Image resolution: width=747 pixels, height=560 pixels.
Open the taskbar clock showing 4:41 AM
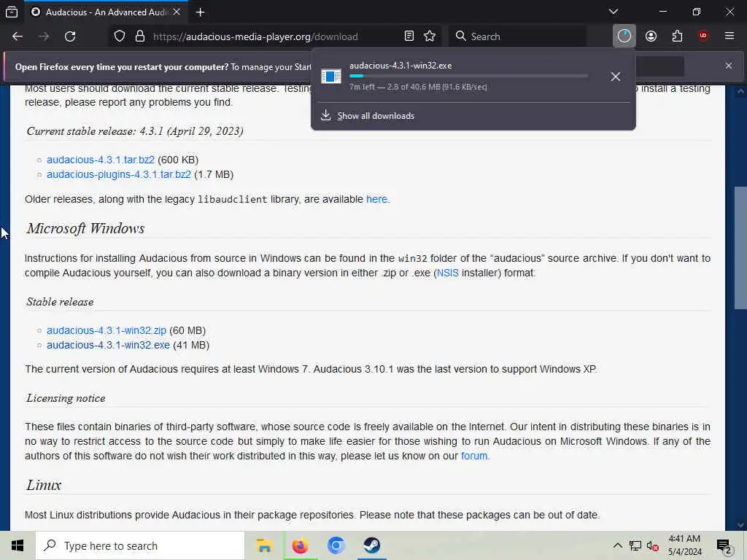(684, 545)
